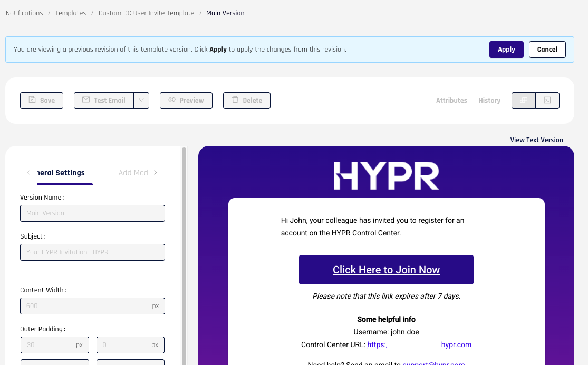Screen dimensions: 588x365
Task: Apply this previous revision
Action: pyautogui.click(x=506, y=50)
